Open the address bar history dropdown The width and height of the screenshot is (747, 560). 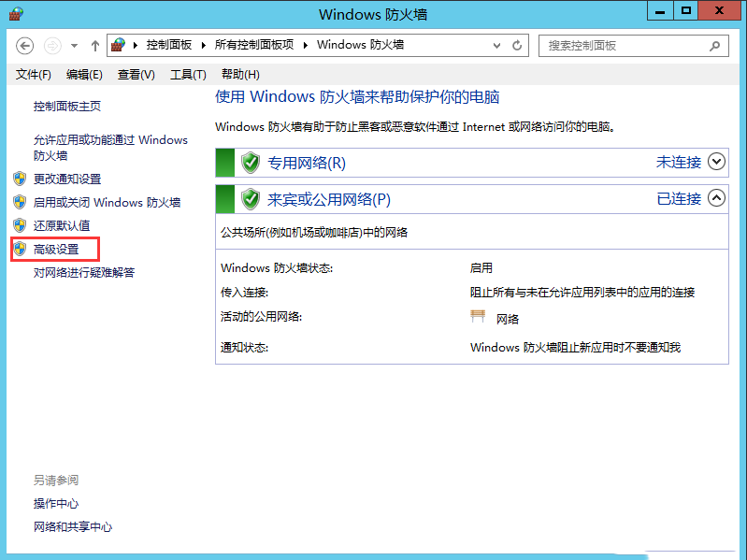(496, 46)
